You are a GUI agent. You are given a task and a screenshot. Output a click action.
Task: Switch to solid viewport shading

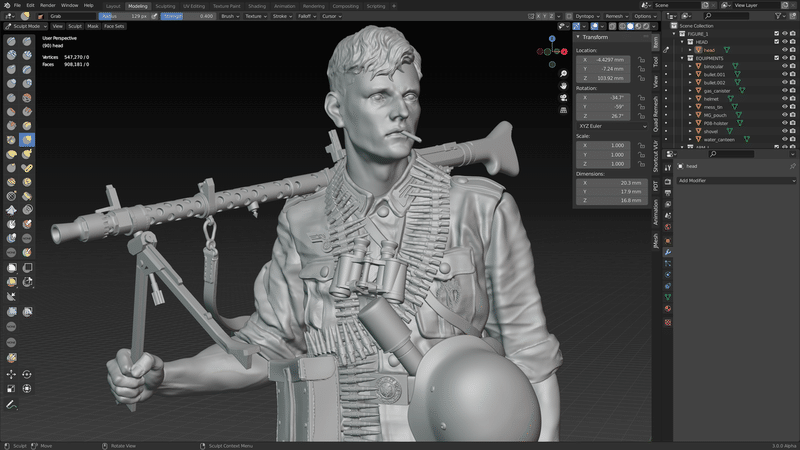click(x=630, y=26)
